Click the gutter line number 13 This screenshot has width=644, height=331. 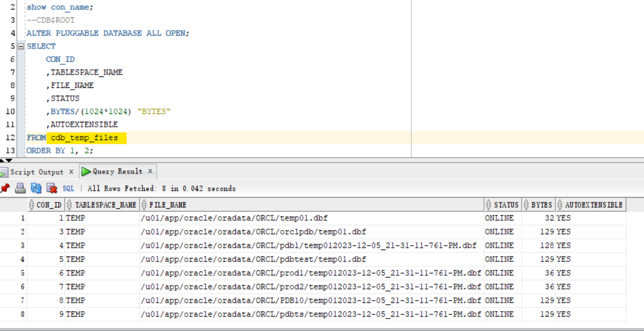pyautogui.click(x=10, y=151)
